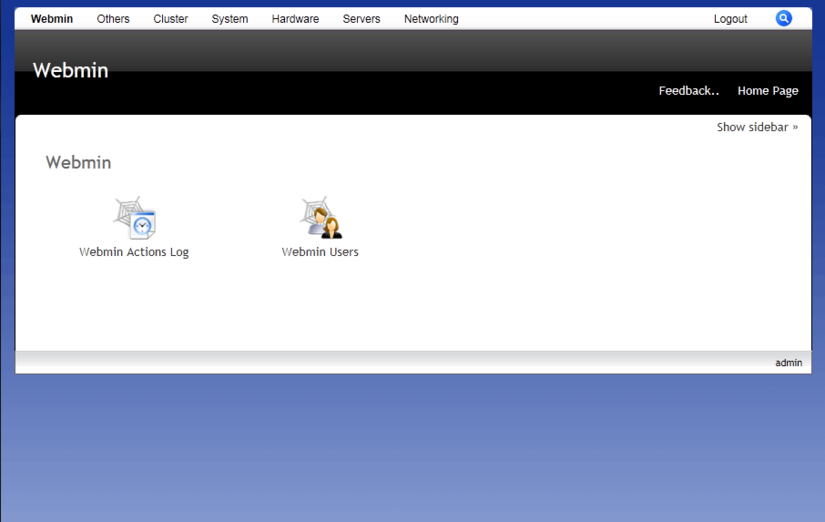Open the Webmin Users icon
Viewport: 825px width, 522px height.
pyautogui.click(x=320, y=218)
